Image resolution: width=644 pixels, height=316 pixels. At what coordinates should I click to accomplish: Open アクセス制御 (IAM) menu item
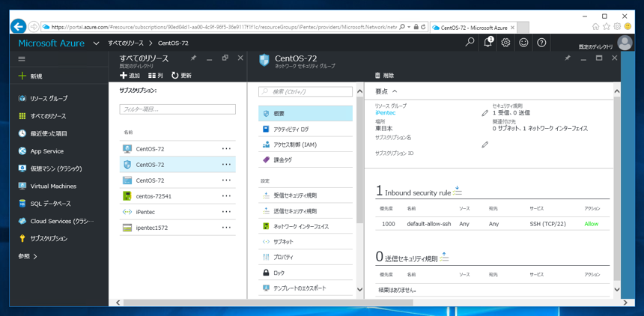click(x=306, y=145)
